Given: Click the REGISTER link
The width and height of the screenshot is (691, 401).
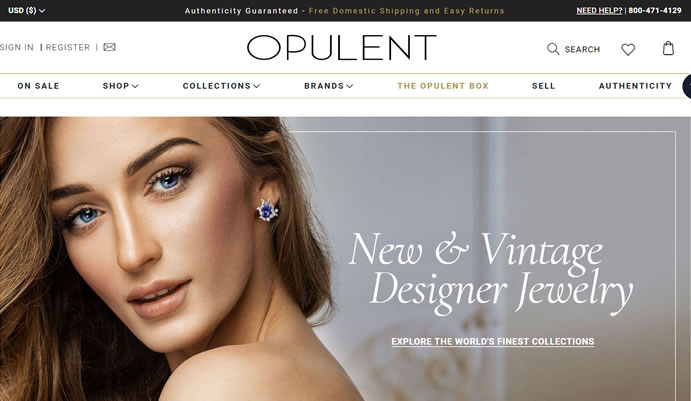Looking at the screenshot, I should (68, 47).
